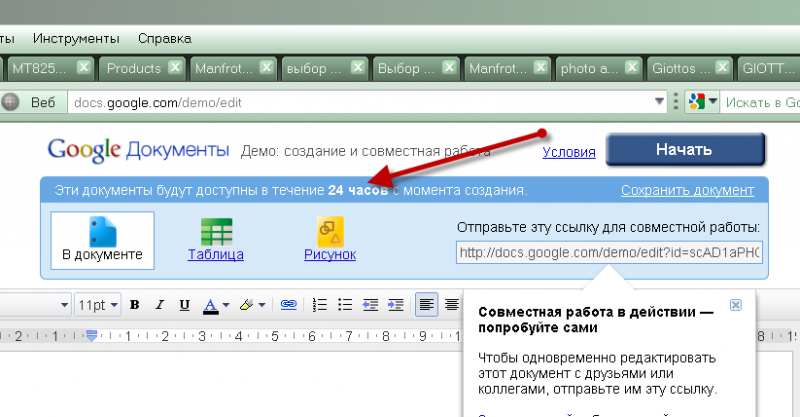800x417 pixels.
Task: Open text color dropdown arrow
Action: 226,305
